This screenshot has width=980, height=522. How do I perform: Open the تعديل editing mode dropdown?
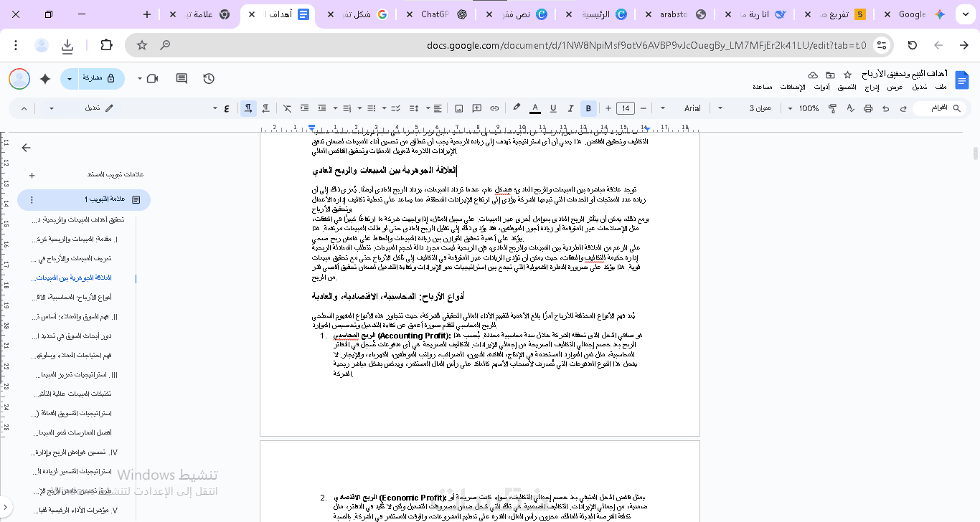click(x=80, y=108)
